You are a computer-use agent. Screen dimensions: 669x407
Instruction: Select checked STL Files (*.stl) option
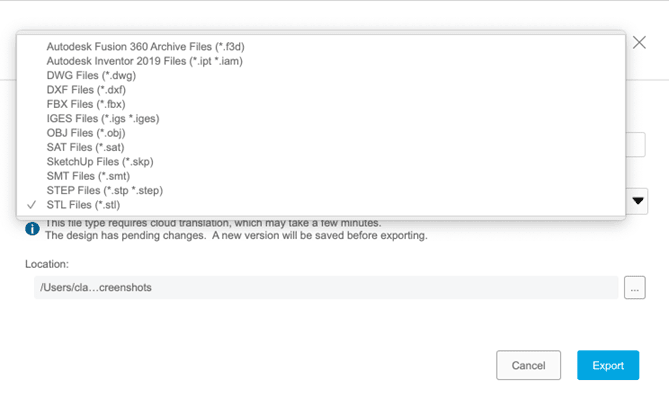pyautogui.click(x=86, y=205)
